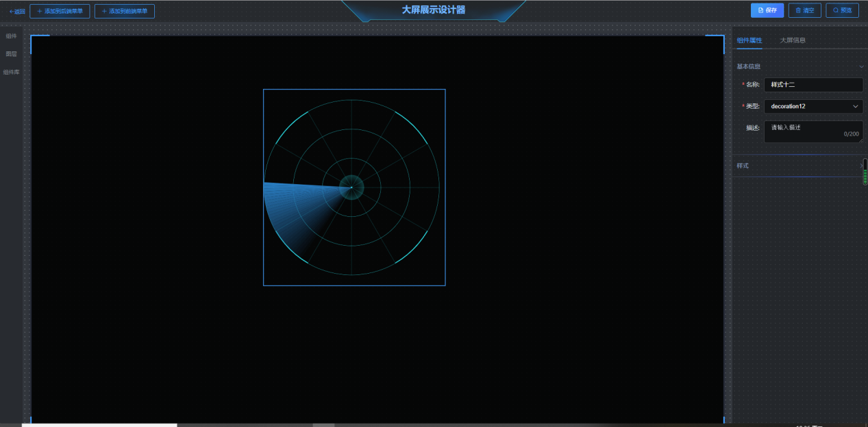This screenshot has height=427, width=868.
Task: Save the design with 保存 button
Action: [x=767, y=10]
